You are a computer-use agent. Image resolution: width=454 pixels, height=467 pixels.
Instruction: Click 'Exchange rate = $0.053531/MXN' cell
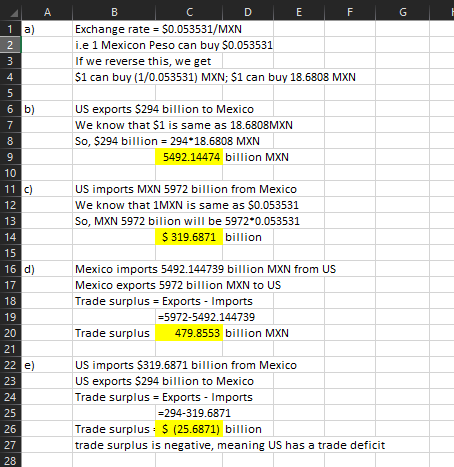158,29
